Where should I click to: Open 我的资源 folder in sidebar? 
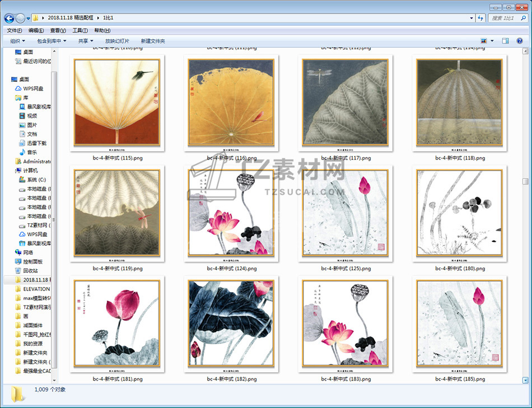(x=29, y=344)
